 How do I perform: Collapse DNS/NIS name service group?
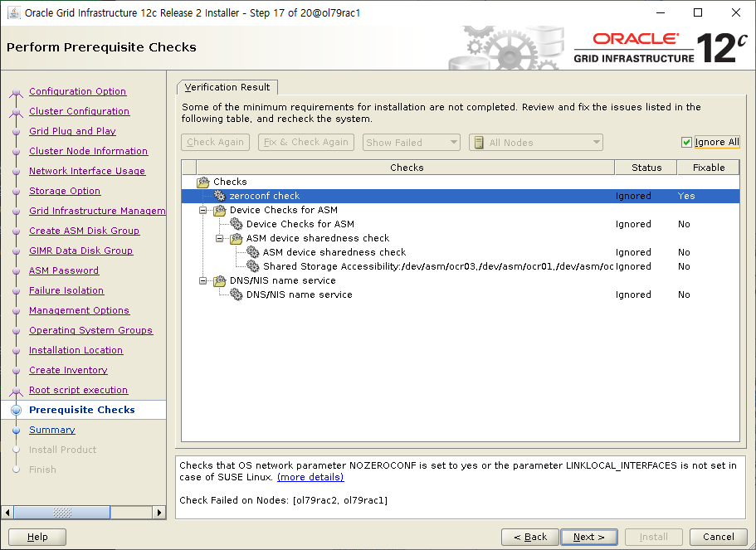point(203,280)
